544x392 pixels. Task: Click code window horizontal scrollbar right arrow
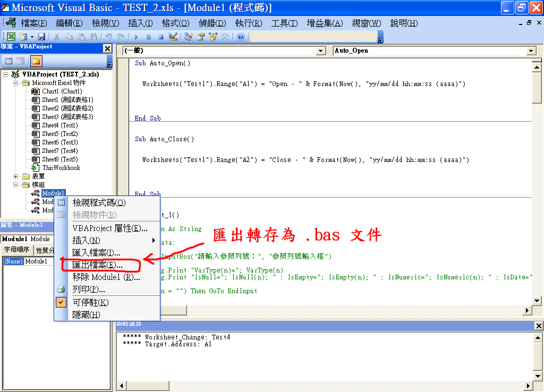click(x=527, y=311)
